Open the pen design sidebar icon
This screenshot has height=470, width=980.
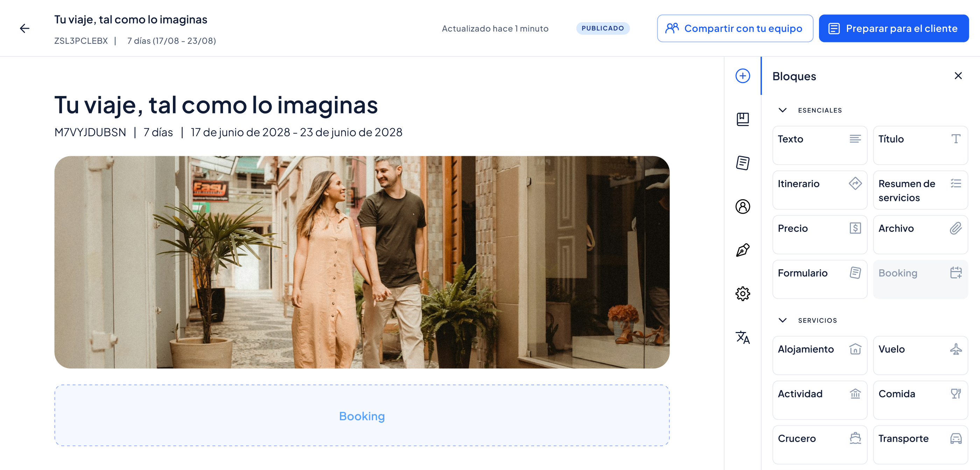coord(742,250)
